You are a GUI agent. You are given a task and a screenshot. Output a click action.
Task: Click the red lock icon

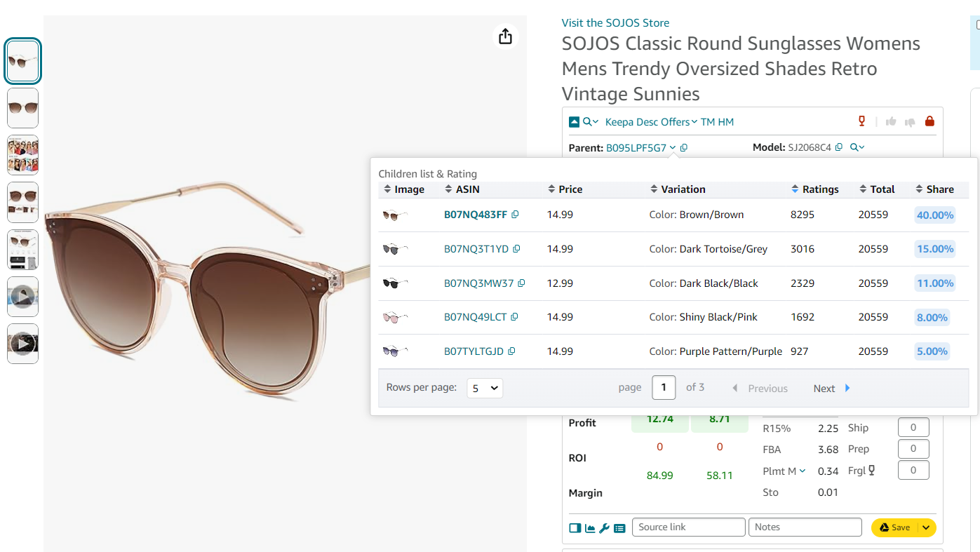pyautogui.click(x=930, y=121)
